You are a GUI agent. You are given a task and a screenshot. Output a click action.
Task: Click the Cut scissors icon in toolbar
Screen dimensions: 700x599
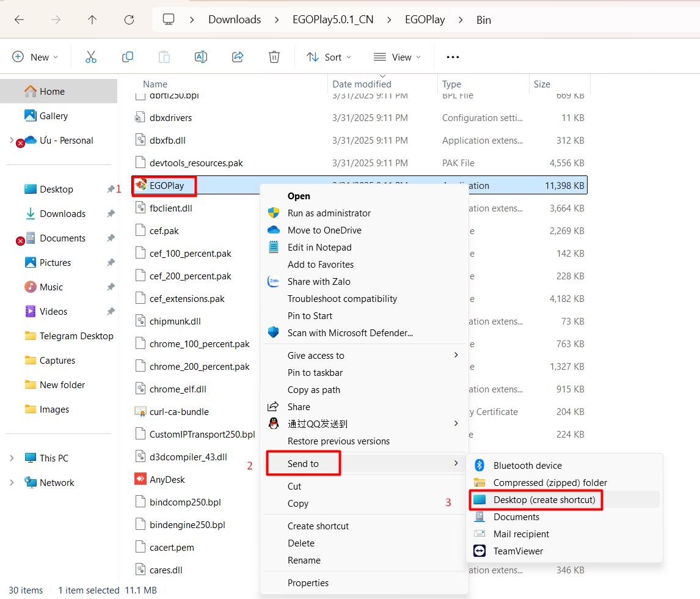pos(90,57)
